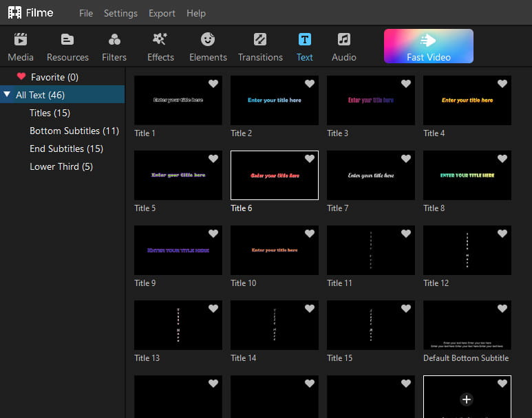Collapse the All Text tree arrow

[x=7, y=95]
